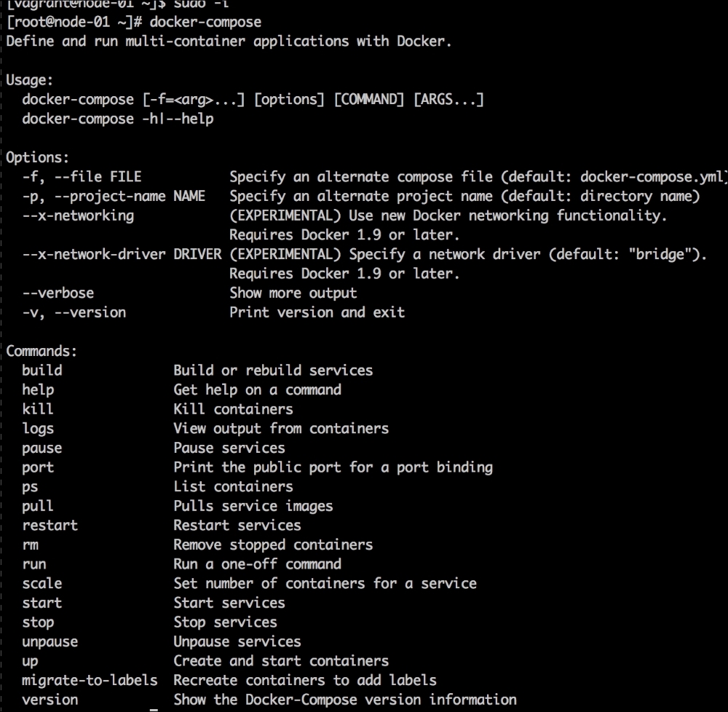Click the "Options:" section heading
This screenshot has height=712, width=728.
(37, 157)
